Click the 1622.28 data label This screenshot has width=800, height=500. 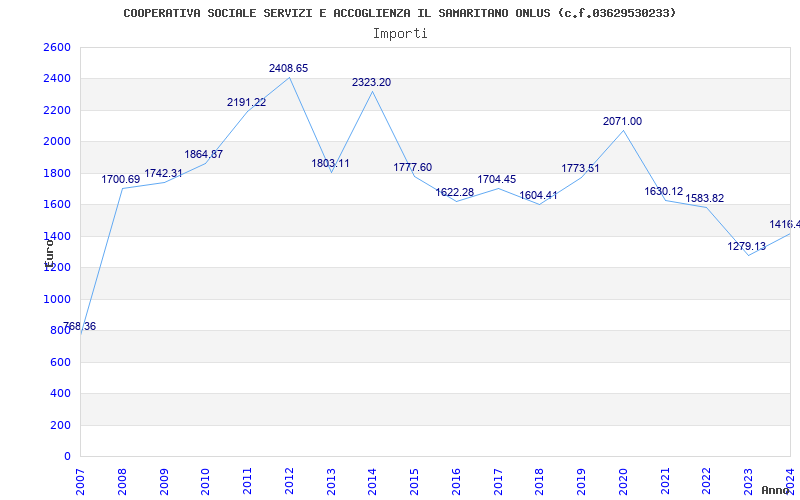455,193
